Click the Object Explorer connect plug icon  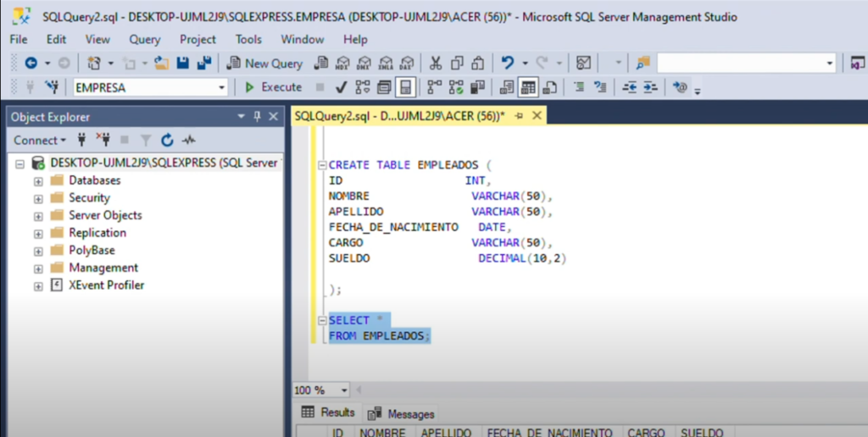(81, 140)
